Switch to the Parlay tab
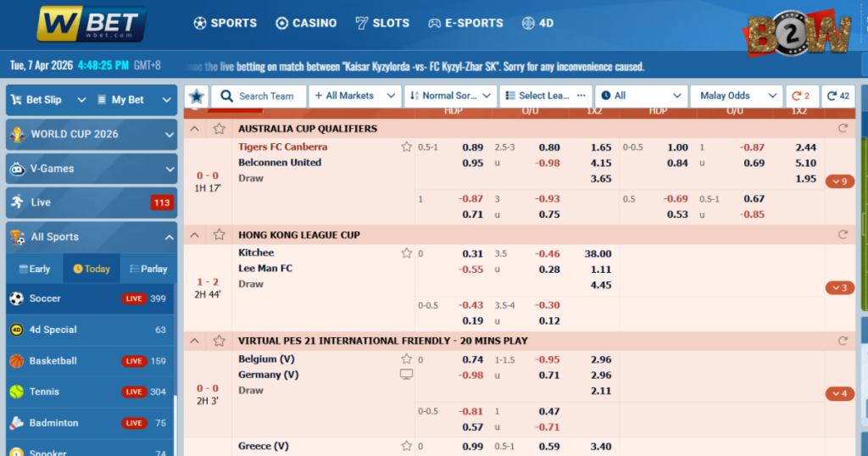 click(148, 269)
